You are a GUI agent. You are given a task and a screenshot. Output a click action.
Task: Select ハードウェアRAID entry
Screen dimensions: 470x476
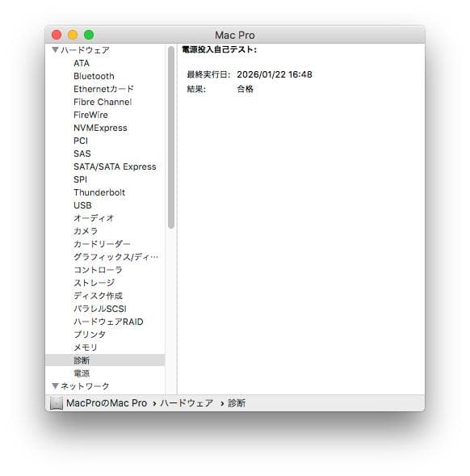pyautogui.click(x=108, y=322)
